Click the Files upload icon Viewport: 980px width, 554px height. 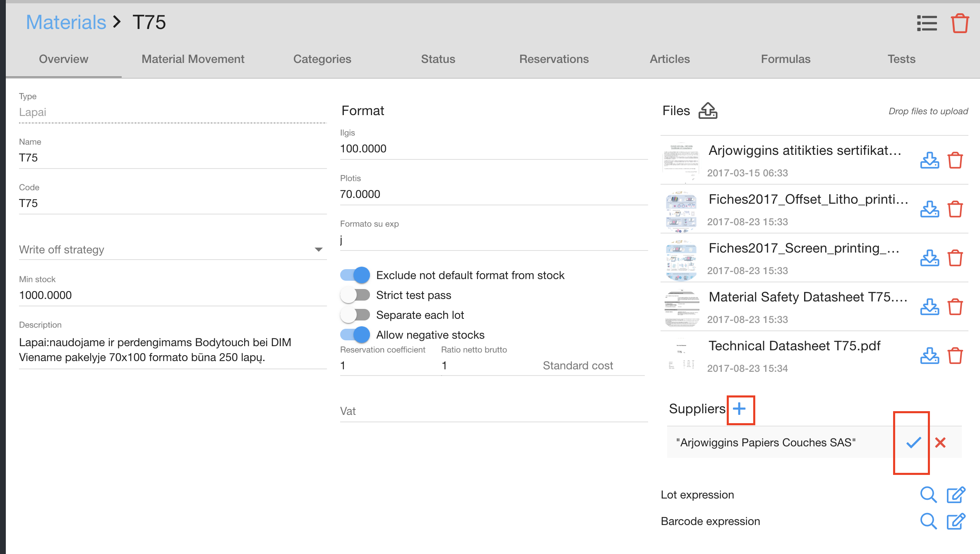708,111
